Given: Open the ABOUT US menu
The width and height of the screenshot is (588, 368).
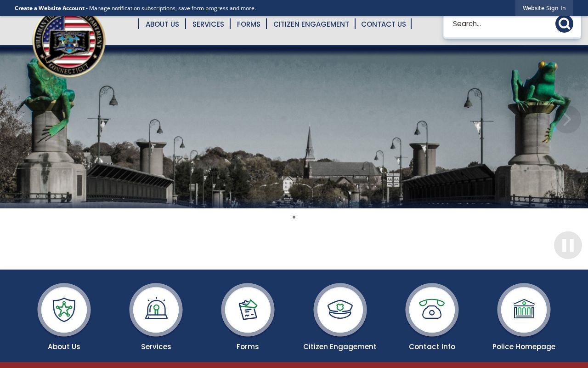Looking at the screenshot, I should (162, 24).
